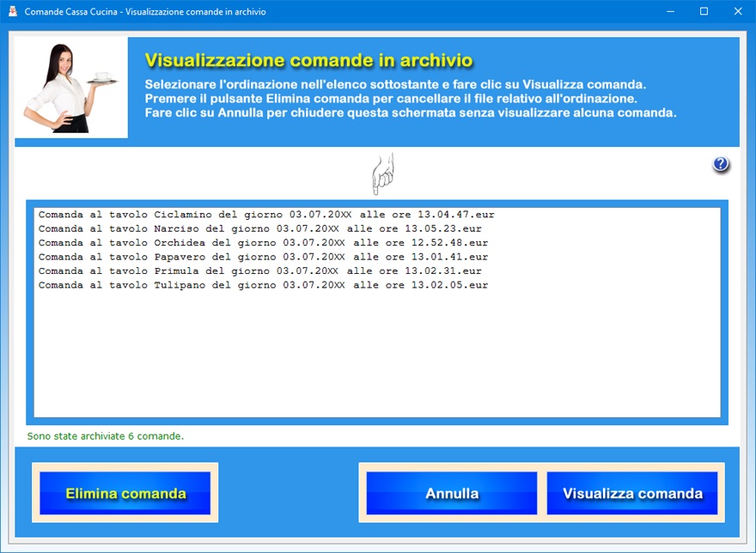Minimize the Comande Cassa Cucina window

[x=670, y=11]
